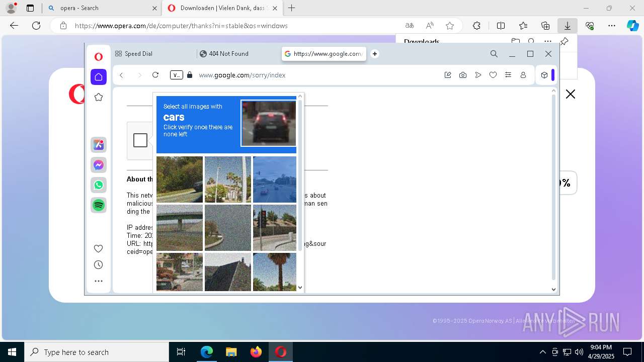Image resolution: width=644 pixels, height=362 pixels.
Task: Open Opera extensions cube icon
Action: coord(544,75)
